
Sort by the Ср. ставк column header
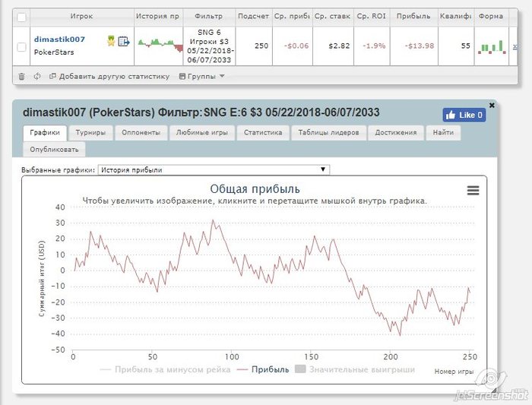click(333, 16)
